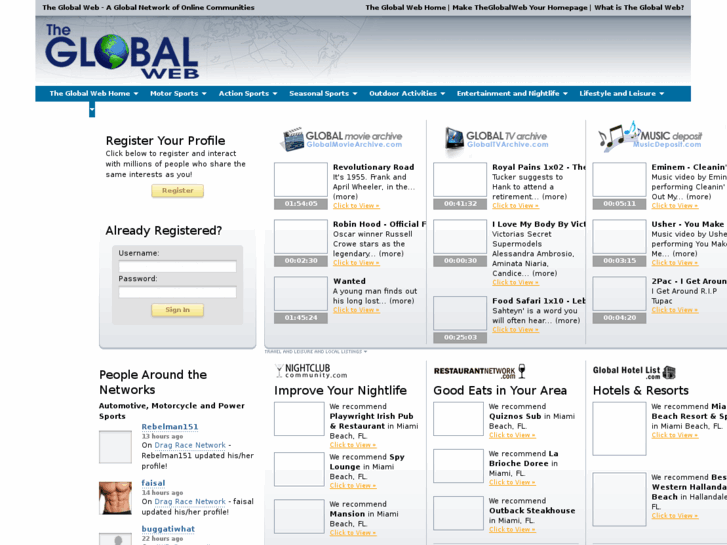The height and width of the screenshot is (545, 727).
Task: Open Miami Beach Resort thumbnail
Action: [619, 429]
